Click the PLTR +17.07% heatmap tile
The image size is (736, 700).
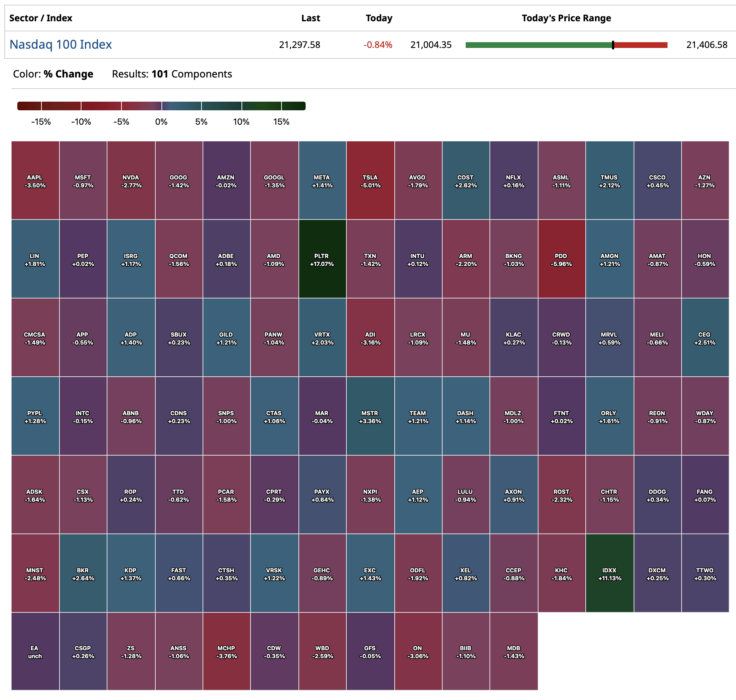(322, 258)
